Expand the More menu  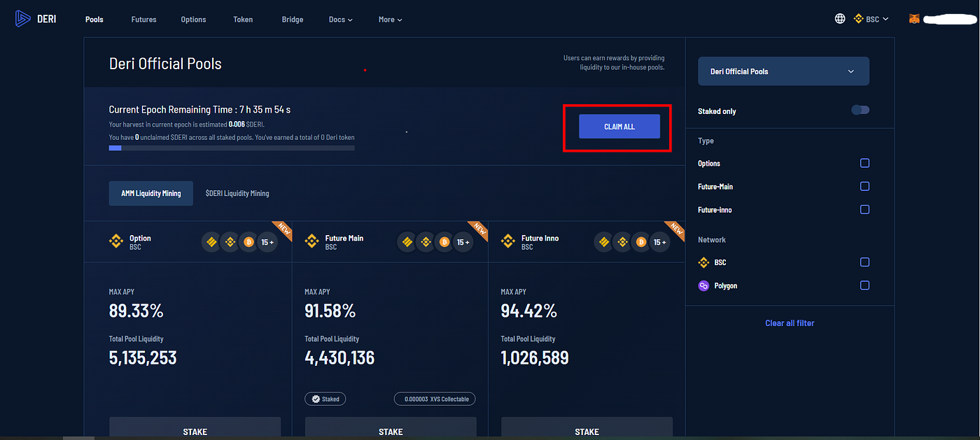point(390,20)
